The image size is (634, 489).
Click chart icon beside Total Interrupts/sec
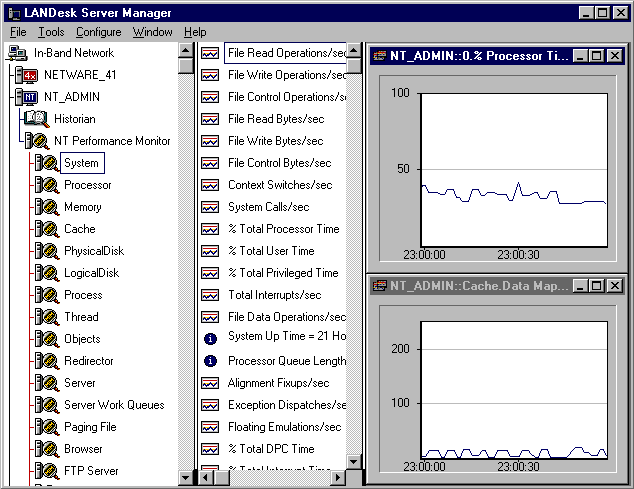(x=210, y=295)
